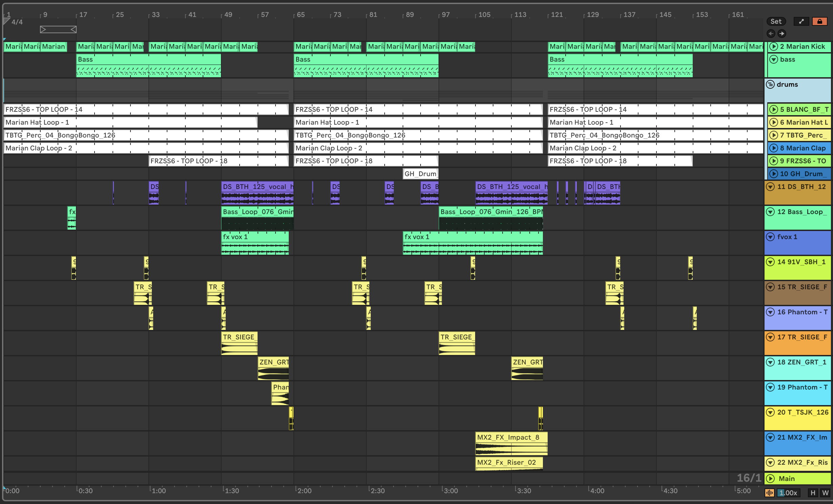The width and height of the screenshot is (833, 504).
Task: Unfold the 10 GH_Drum track
Action: pyautogui.click(x=773, y=174)
